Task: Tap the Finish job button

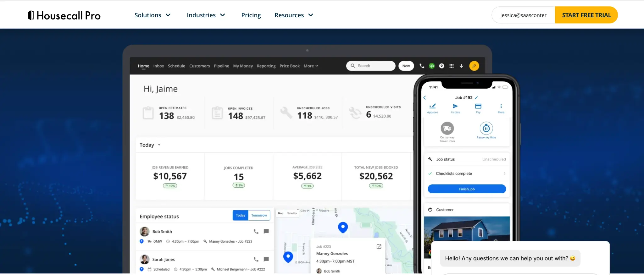Action: pyautogui.click(x=467, y=189)
